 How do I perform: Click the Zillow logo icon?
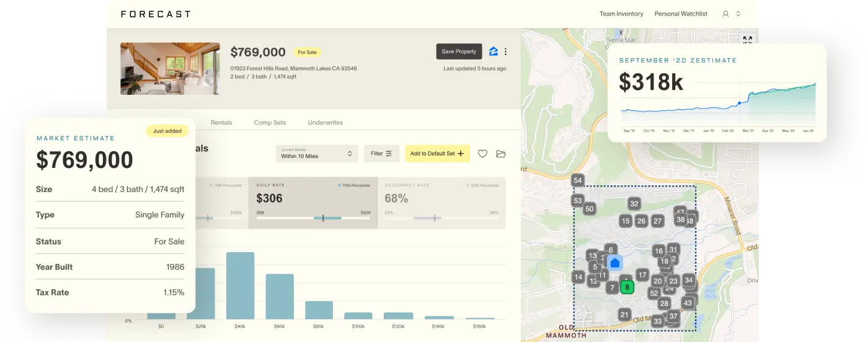(494, 51)
